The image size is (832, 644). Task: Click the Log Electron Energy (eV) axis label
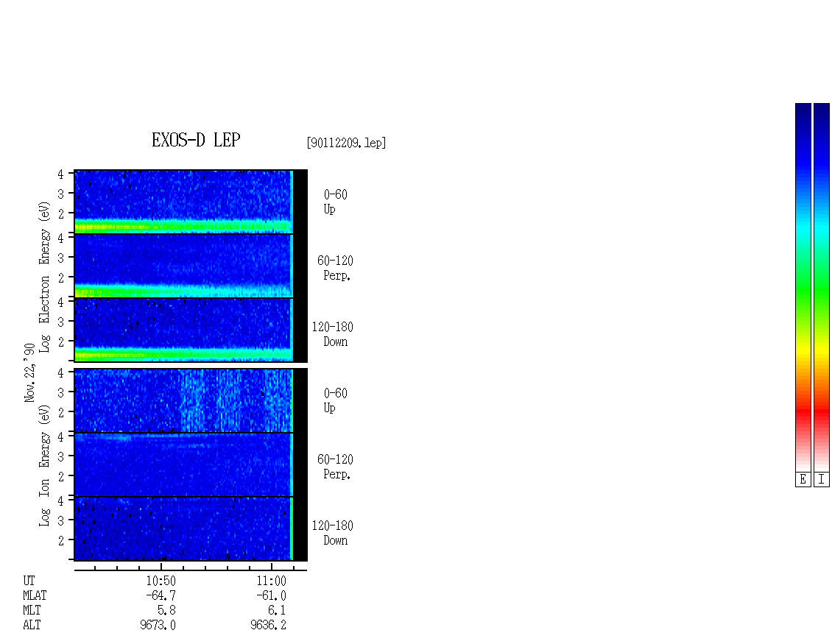[44, 277]
